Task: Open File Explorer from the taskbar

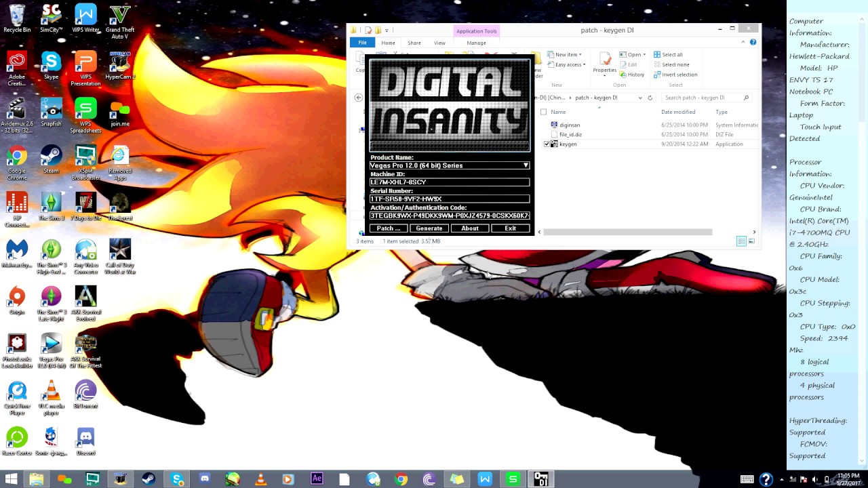Action: coord(36,479)
